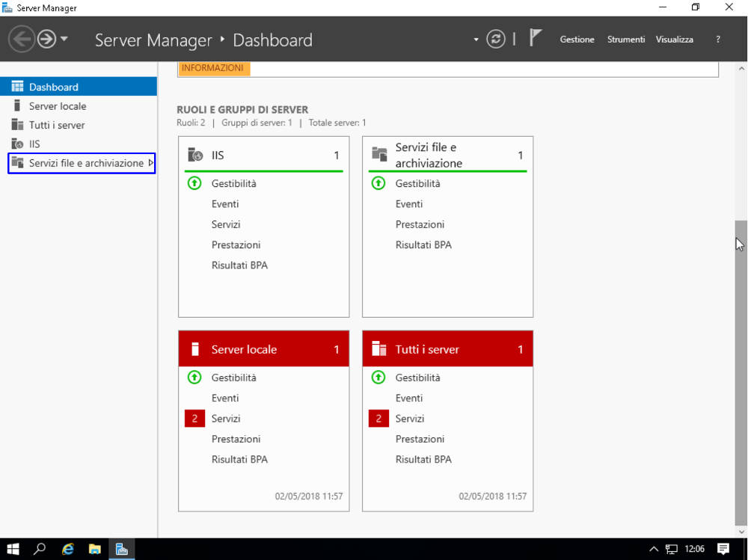Open the red Tutti i server tile header
The image size is (748, 560).
[x=447, y=348]
